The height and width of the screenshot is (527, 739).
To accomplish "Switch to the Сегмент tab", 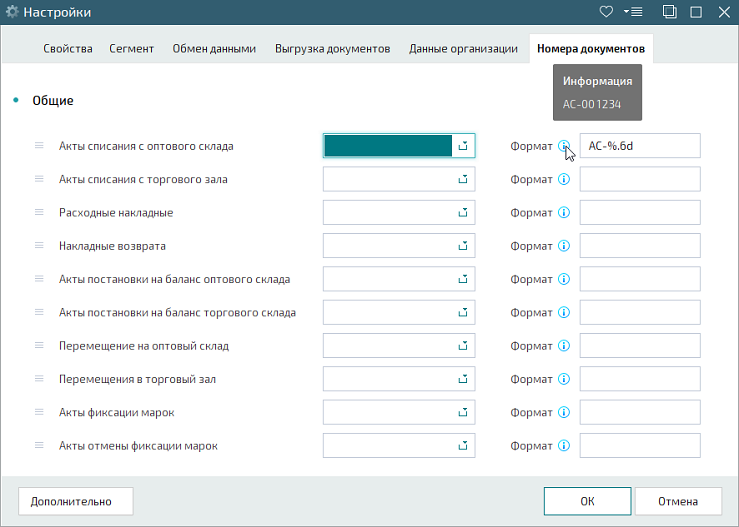I will (131, 49).
